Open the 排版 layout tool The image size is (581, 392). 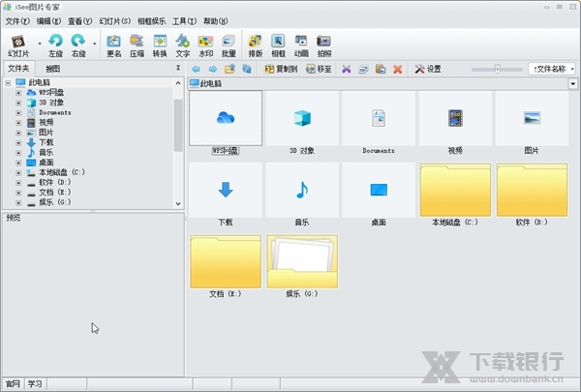point(256,45)
